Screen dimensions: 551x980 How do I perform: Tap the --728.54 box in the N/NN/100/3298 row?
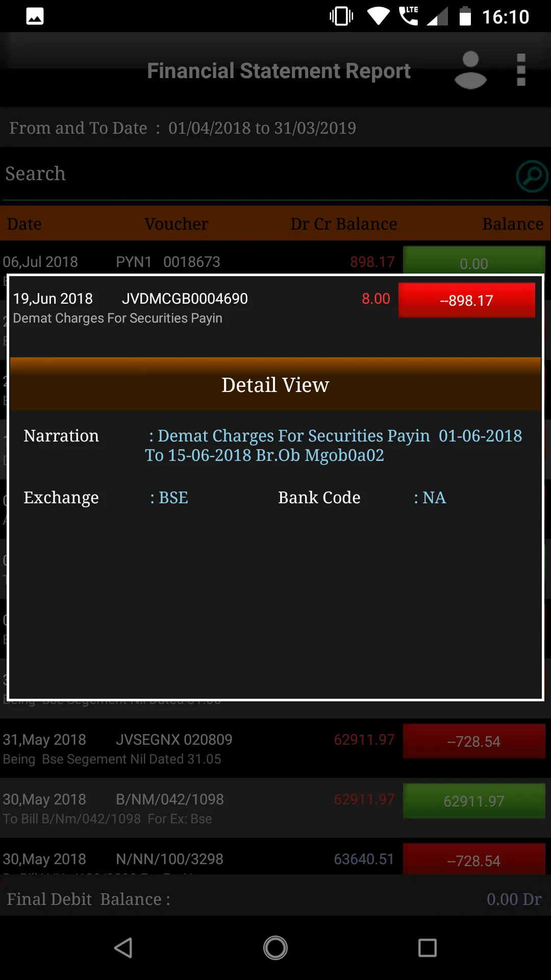coord(474,860)
